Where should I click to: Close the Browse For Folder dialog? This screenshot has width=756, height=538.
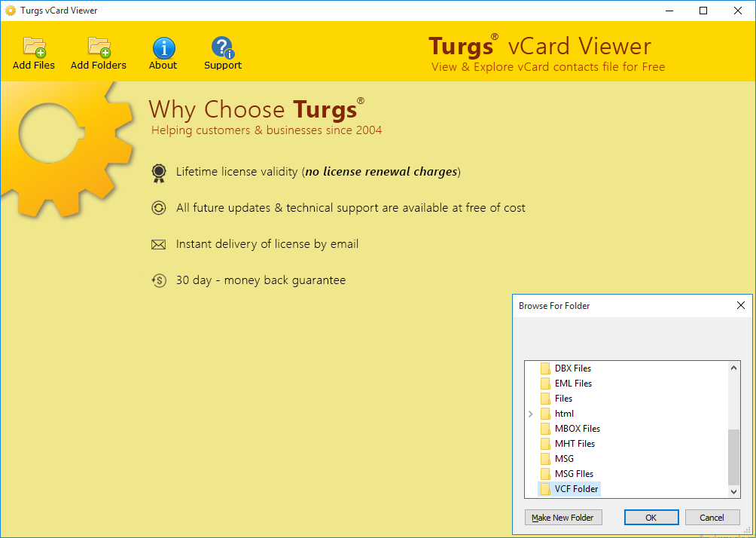coord(741,305)
